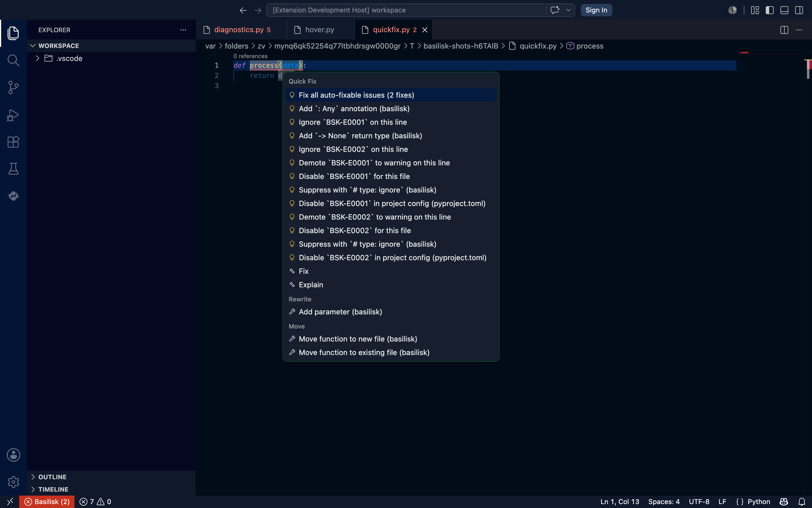The height and width of the screenshot is (508, 812).
Task: Click the UTF-8 encoding indicator
Action: (x=699, y=502)
